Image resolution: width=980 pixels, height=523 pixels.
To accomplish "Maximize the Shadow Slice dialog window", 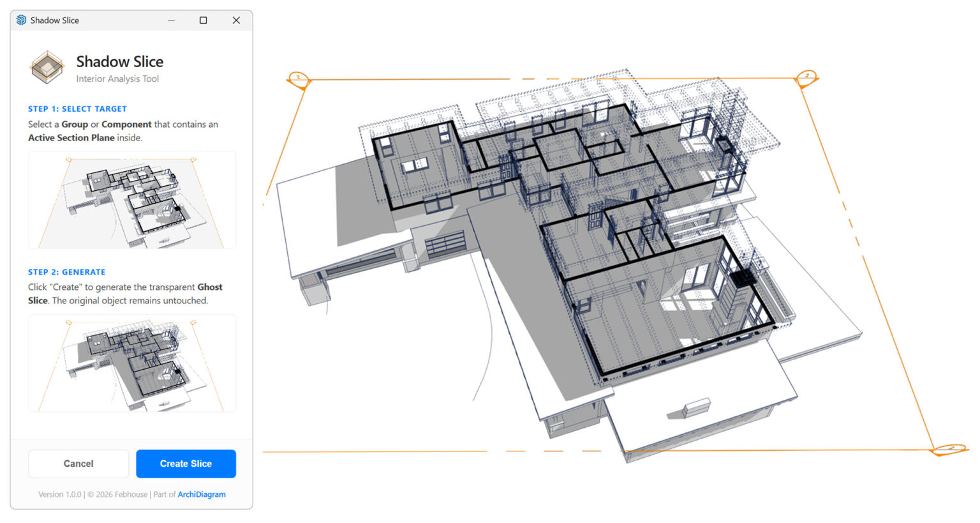I will tap(203, 20).
